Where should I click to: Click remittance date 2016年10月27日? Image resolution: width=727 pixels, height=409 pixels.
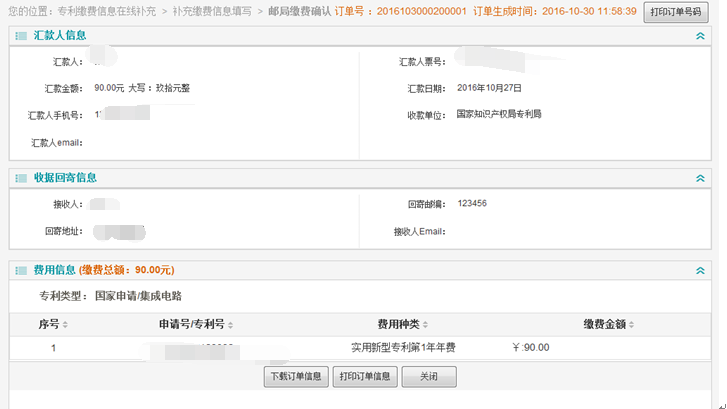[x=489, y=88]
